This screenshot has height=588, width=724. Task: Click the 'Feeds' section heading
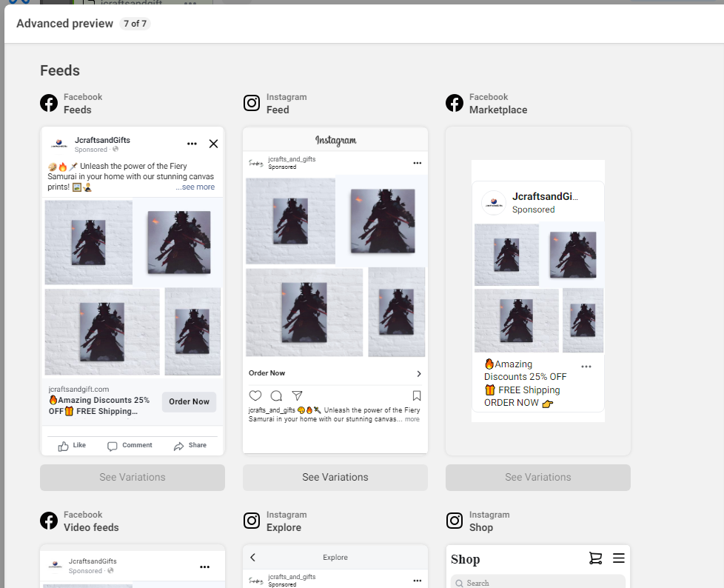[x=60, y=70]
